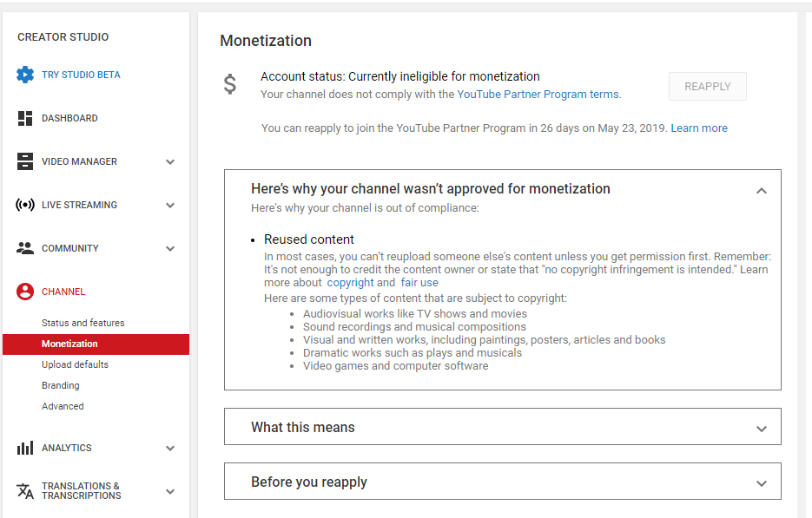Expand the Video Manager submenu chevron
Image resolution: width=812 pixels, height=518 pixels.
(170, 162)
